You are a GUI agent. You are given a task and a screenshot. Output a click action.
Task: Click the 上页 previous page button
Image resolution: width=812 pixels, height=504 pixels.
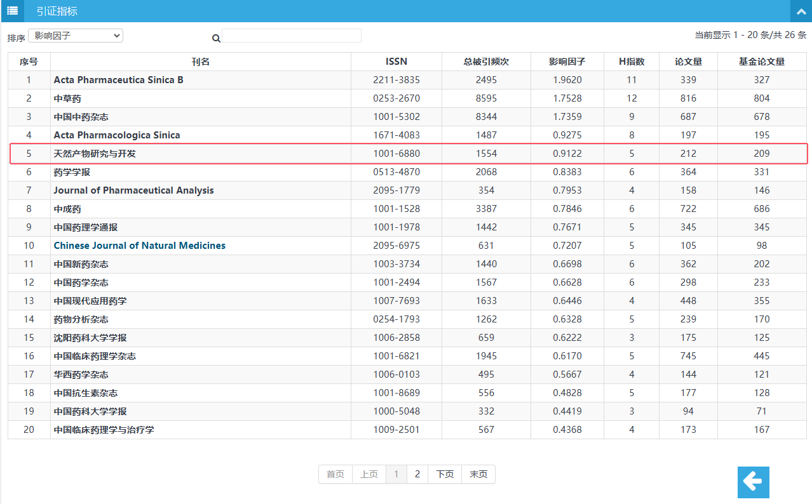coord(369,474)
